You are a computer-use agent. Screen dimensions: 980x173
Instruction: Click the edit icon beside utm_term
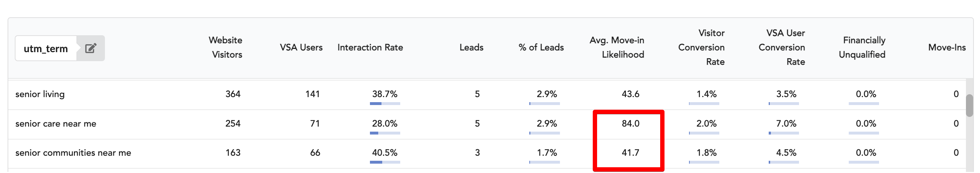(x=91, y=48)
